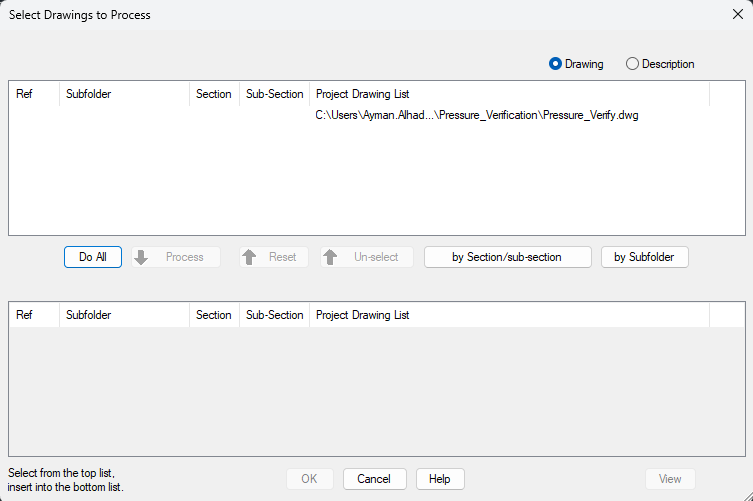
Task: Click the Reset button
Action: (274, 257)
